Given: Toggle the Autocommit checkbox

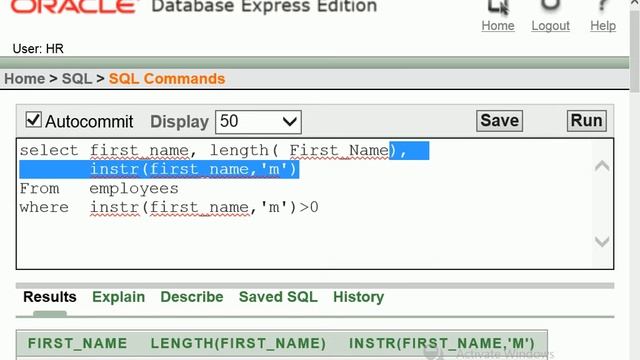Looking at the screenshot, I should (x=33, y=120).
